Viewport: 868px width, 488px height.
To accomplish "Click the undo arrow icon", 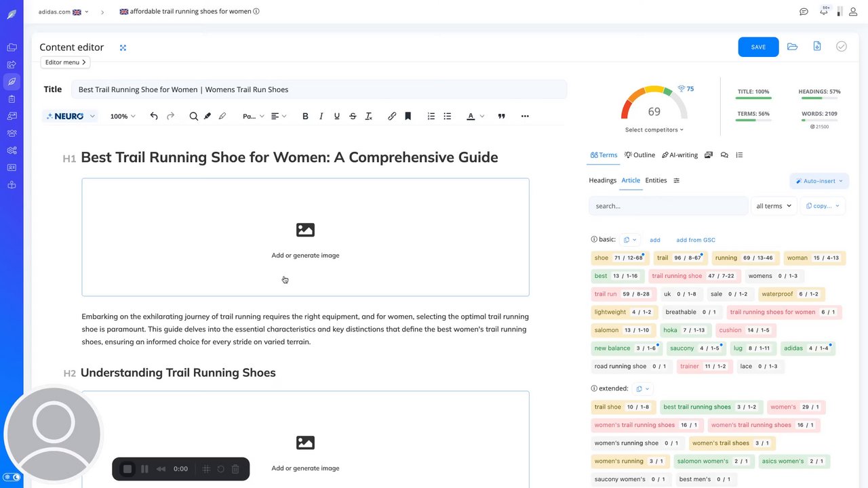I will [154, 117].
